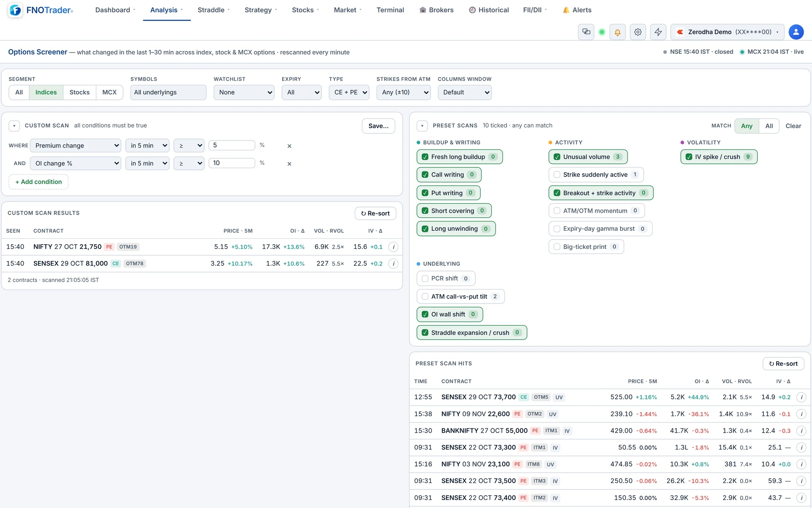The height and width of the screenshot is (508, 812).
Task: Open the Terminal nav item
Action: point(390,10)
